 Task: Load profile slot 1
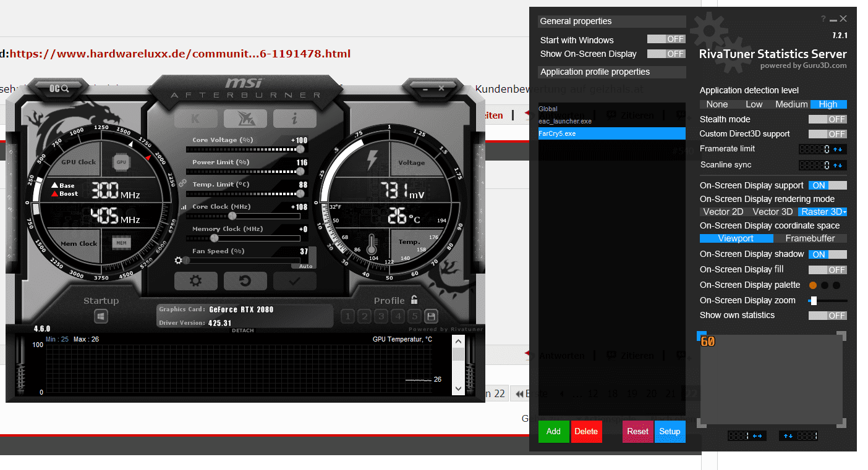pos(347,316)
